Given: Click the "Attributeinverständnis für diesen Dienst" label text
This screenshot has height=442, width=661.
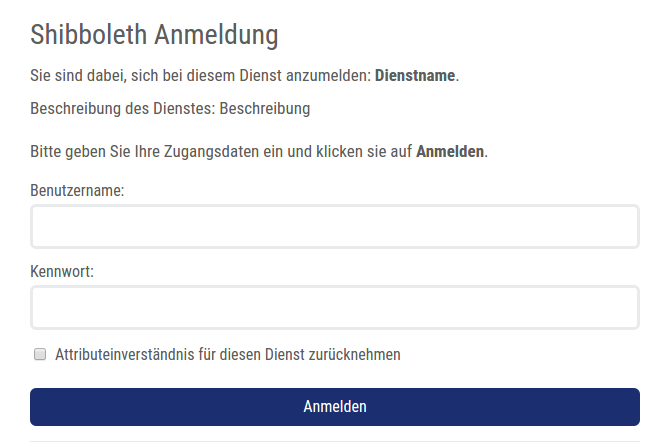Looking at the screenshot, I should point(180,354).
